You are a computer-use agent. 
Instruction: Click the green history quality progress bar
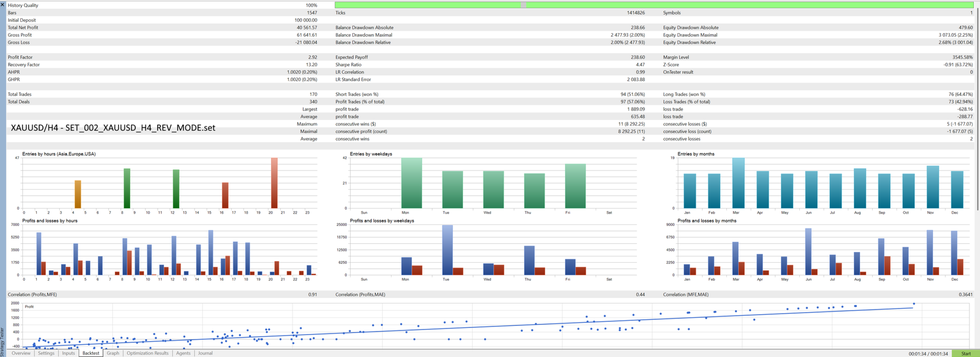click(654, 5)
